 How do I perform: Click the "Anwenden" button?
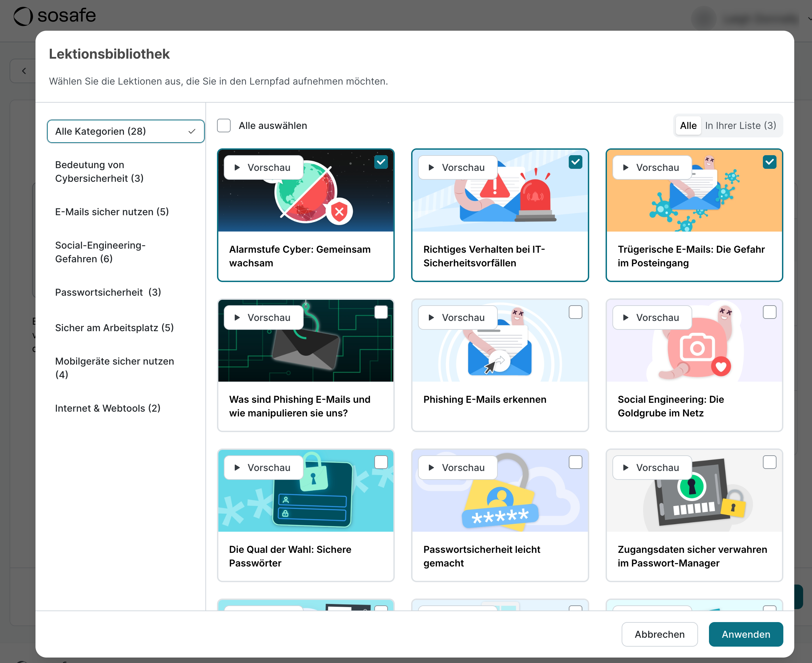pyautogui.click(x=745, y=634)
